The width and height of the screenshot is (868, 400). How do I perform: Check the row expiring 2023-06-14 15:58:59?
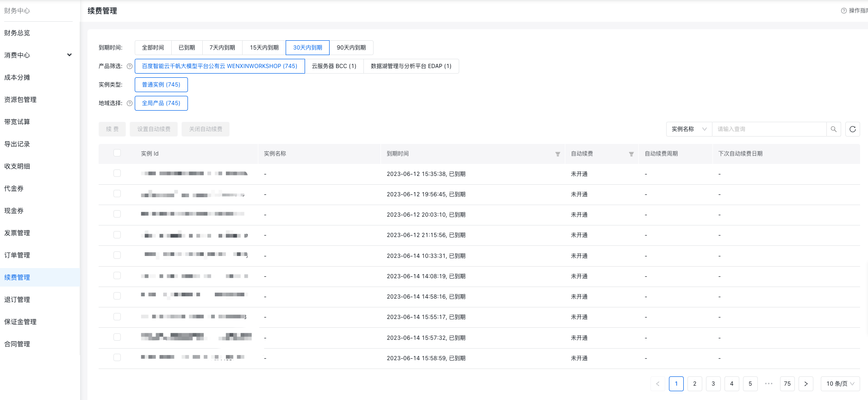click(x=117, y=357)
